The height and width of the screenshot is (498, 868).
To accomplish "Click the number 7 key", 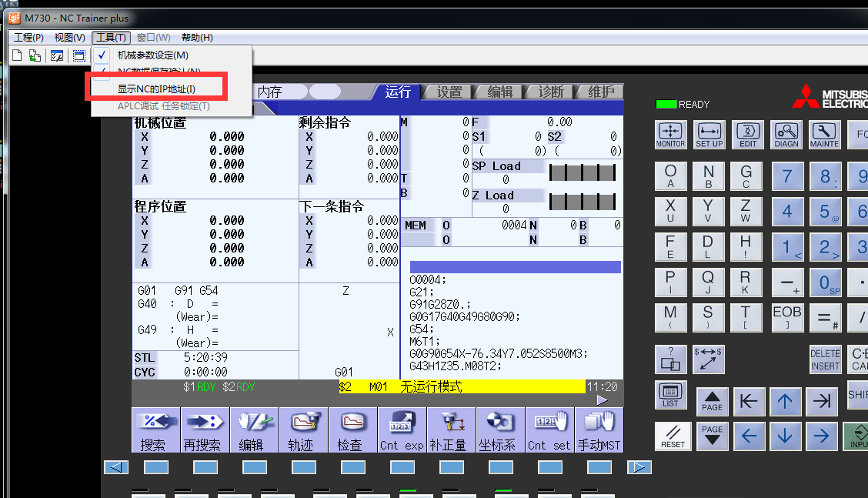I will point(786,176).
